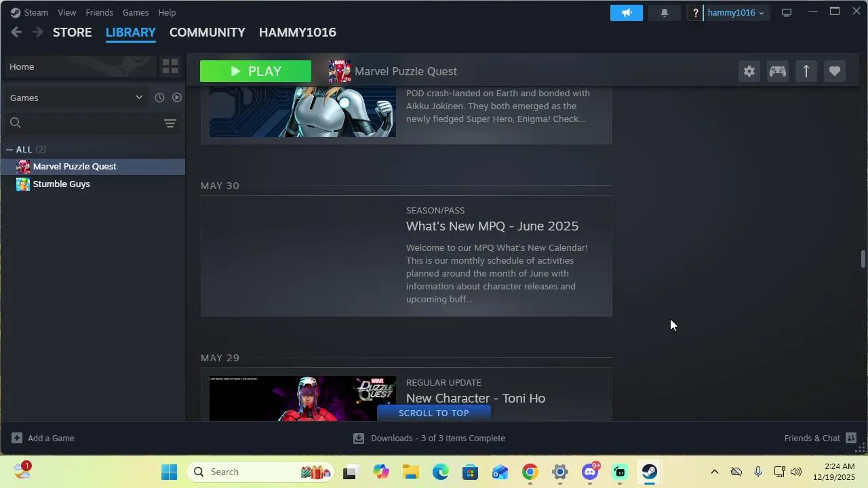Expand the Games filter dropdown

(x=76, y=98)
